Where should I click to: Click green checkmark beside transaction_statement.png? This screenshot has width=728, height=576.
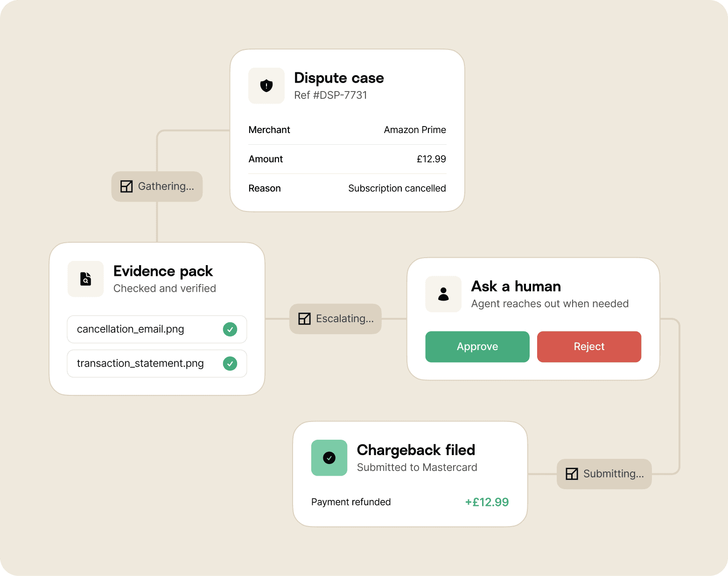click(x=230, y=364)
